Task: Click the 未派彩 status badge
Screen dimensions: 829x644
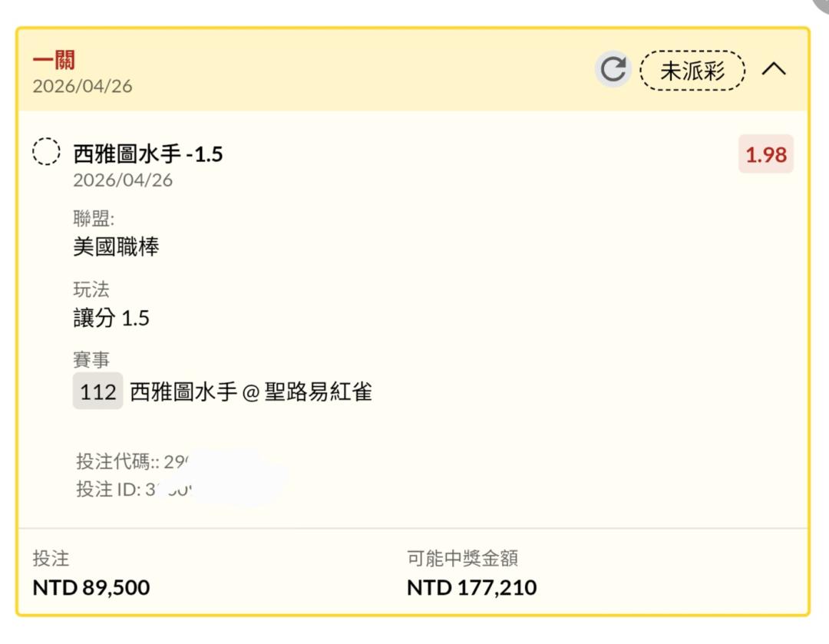Action: [692, 71]
